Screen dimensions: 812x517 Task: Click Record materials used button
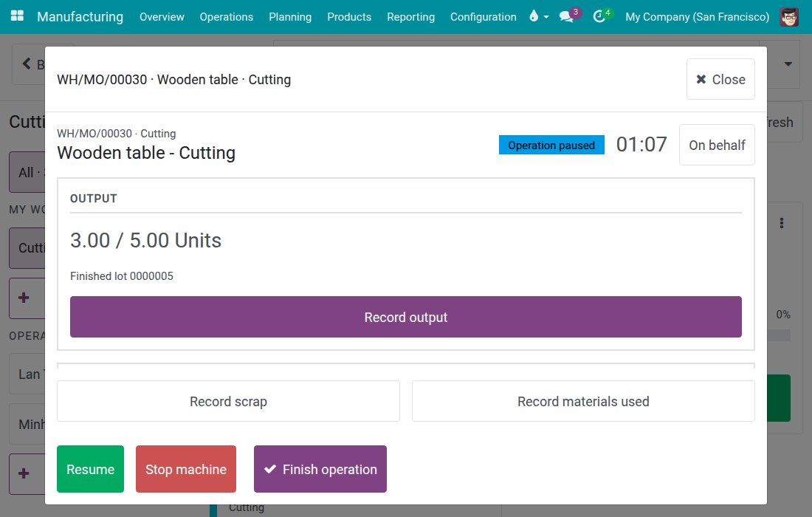click(x=583, y=402)
